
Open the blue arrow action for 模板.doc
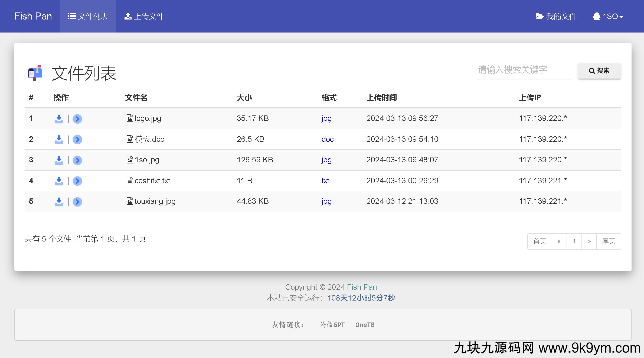coord(77,139)
